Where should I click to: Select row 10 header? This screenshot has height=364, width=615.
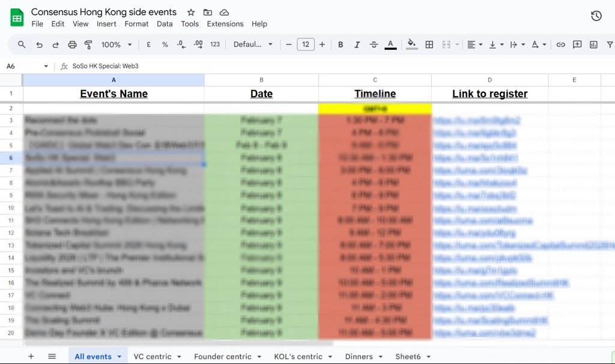(x=11, y=208)
